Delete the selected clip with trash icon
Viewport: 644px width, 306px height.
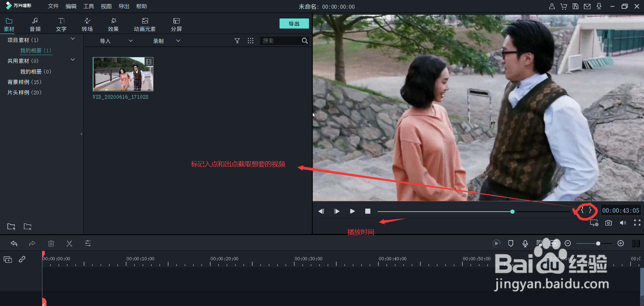point(51,244)
